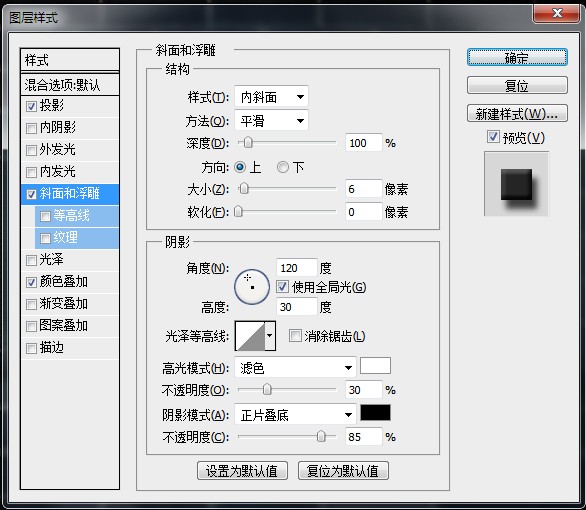Open the white highlight color swatch

(375, 366)
